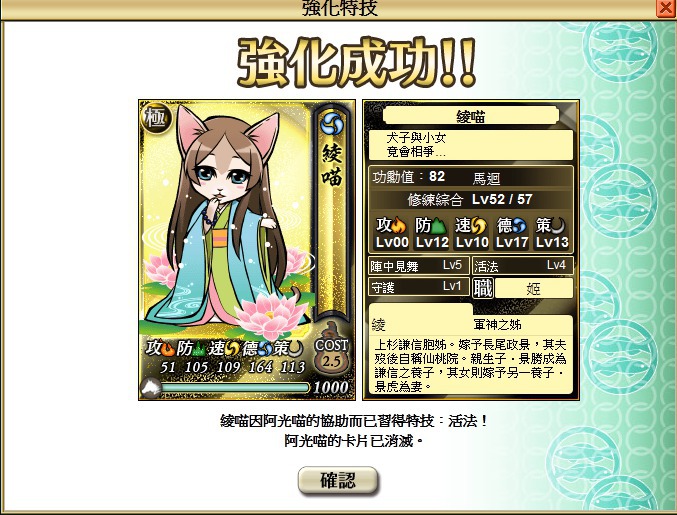Select the 守護 Lv1 skill

418,287
